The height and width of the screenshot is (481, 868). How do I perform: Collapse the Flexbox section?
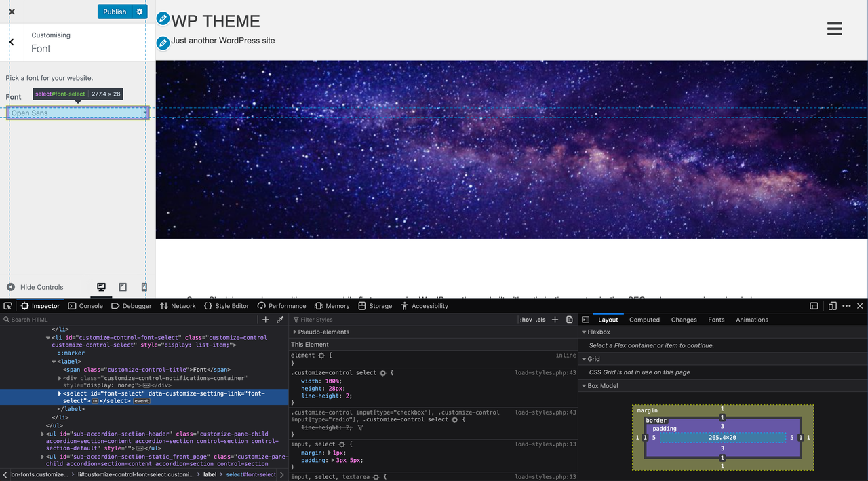coord(584,332)
